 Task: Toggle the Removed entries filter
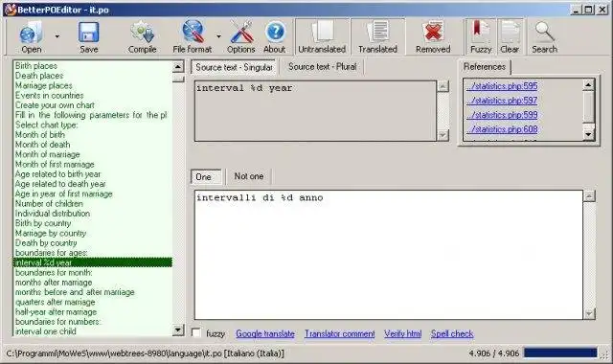433,36
